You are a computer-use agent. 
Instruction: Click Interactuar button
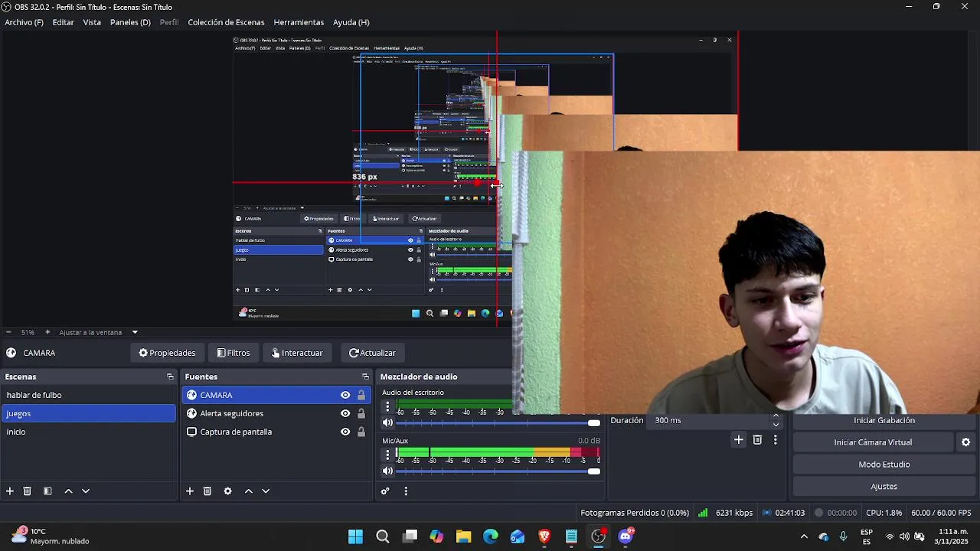(x=297, y=353)
